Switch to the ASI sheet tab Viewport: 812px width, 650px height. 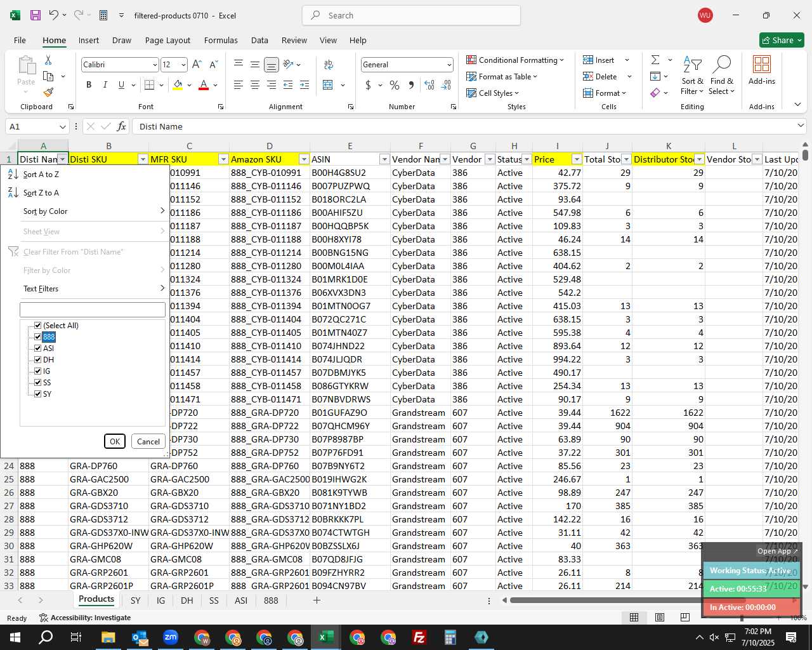coord(240,600)
